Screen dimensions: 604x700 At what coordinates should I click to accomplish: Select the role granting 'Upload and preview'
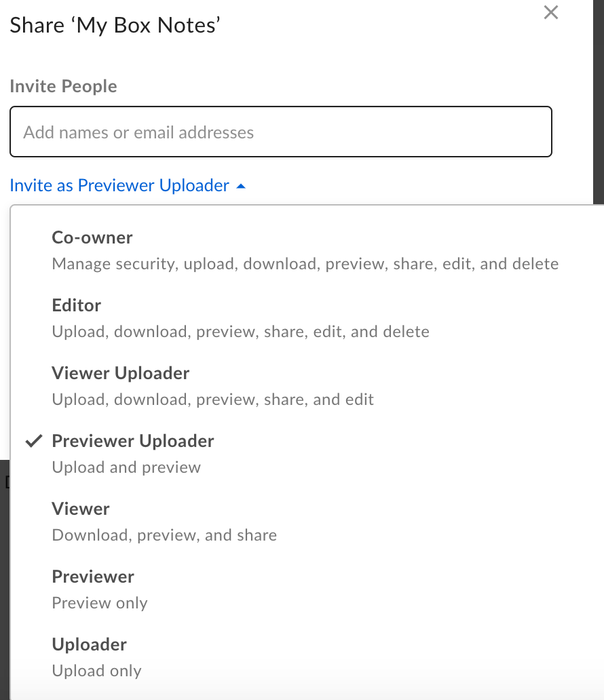click(x=132, y=441)
